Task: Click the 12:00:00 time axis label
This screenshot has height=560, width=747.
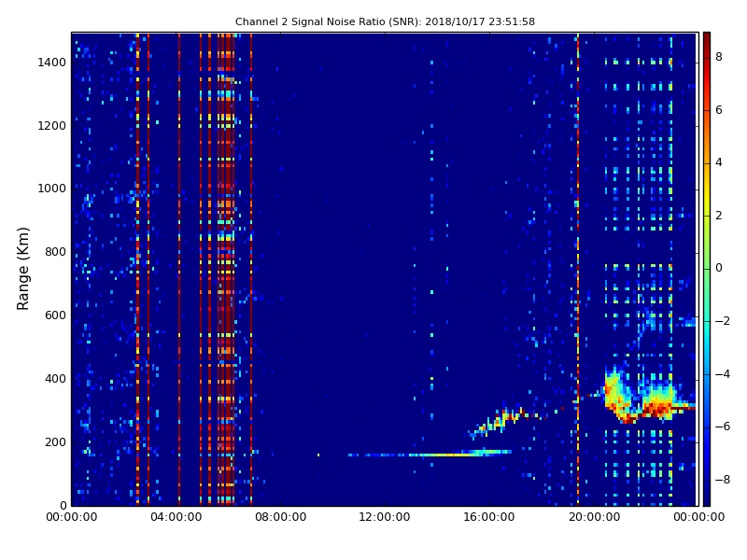Action: point(385,517)
